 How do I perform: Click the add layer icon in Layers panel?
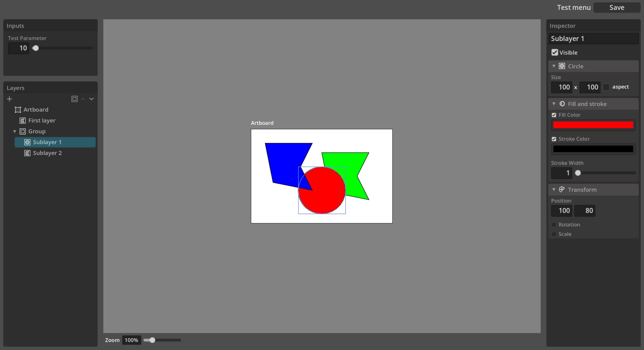click(x=10, y=99)
